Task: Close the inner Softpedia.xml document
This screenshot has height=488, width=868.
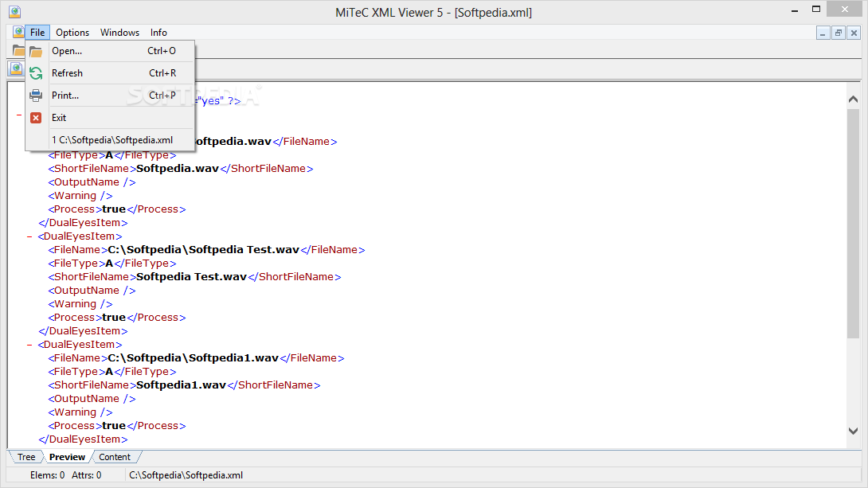Action: [854, 33]
